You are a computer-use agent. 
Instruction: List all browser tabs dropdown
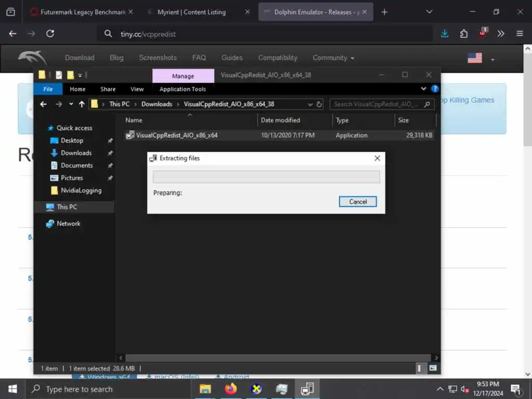point(429,12)
